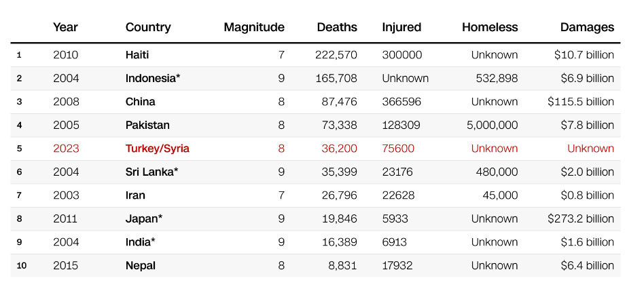Select the $273.2 billion damages value

581,218
